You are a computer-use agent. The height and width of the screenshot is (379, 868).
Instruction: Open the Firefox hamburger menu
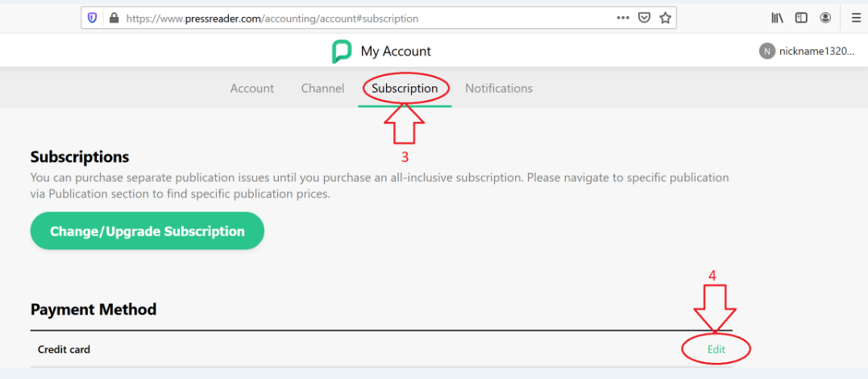point(857,19)
